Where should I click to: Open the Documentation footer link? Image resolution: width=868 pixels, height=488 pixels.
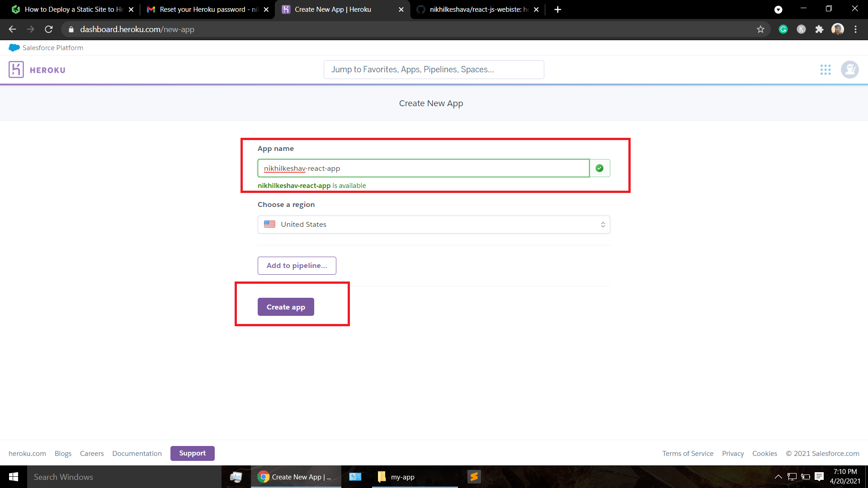[x=137, y=453]
